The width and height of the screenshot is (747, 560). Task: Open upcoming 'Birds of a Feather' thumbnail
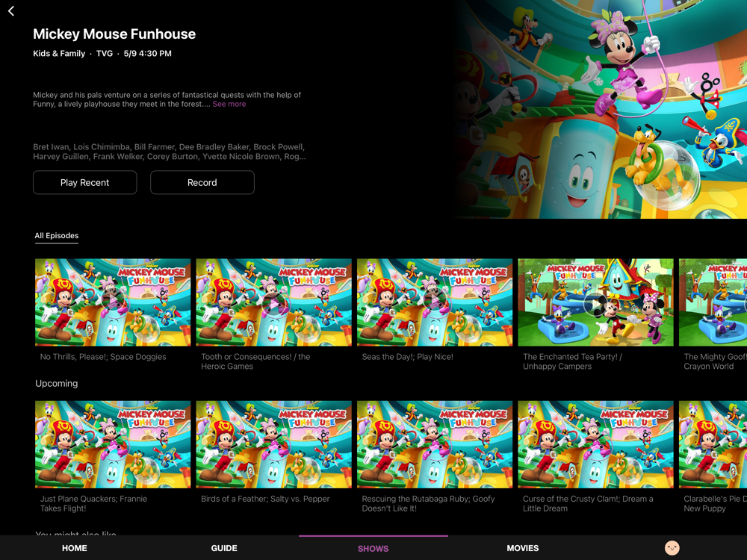click(x=274, y=444)
